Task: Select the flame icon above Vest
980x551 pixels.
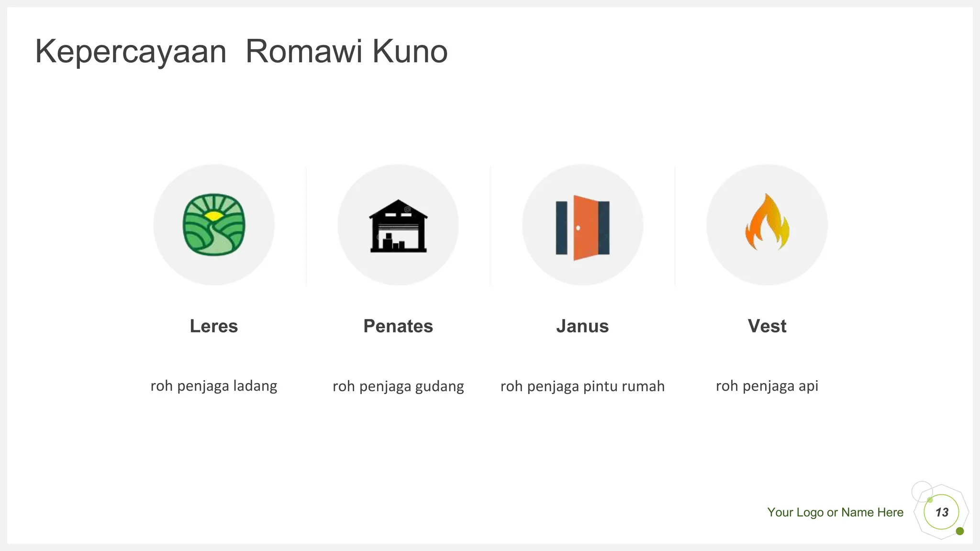Action: [x=767, y=222]
